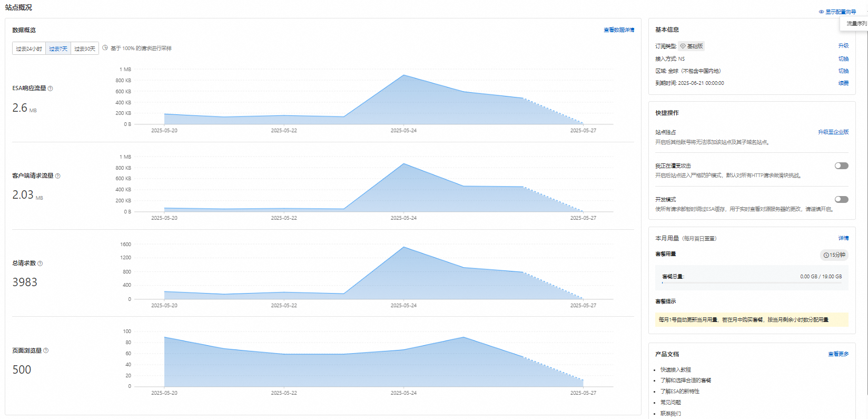
Task: Click the eye icon of 显示配置向导
Action: point(821,12)
